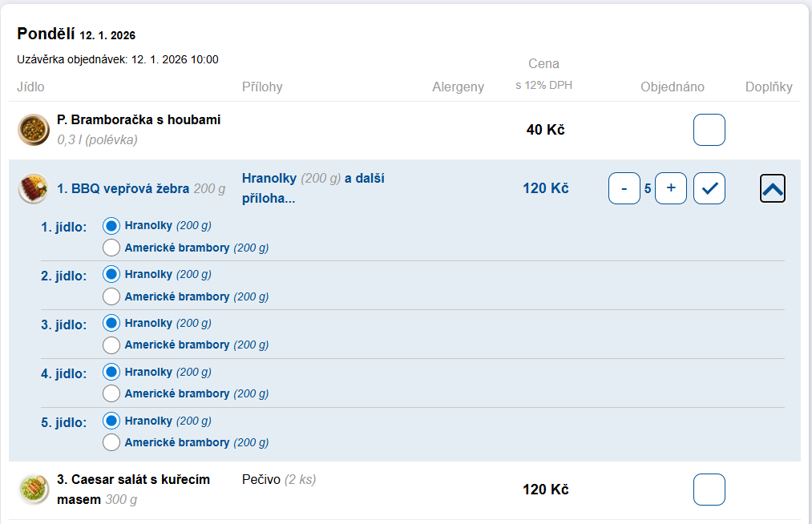Pick Americké brambory for 3. jídlo
Image resolution: width=812 pixels, height=524 pixels.
[x=112, y=345]
